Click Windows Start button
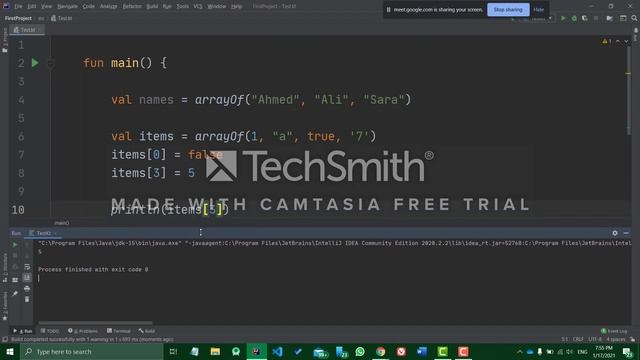 tap(10, 351)
